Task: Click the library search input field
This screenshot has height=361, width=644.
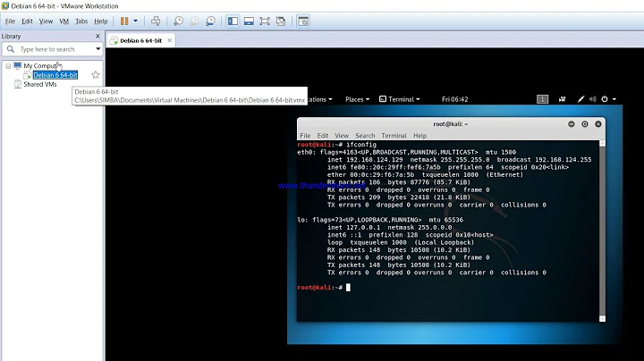Action: (52, 49)
